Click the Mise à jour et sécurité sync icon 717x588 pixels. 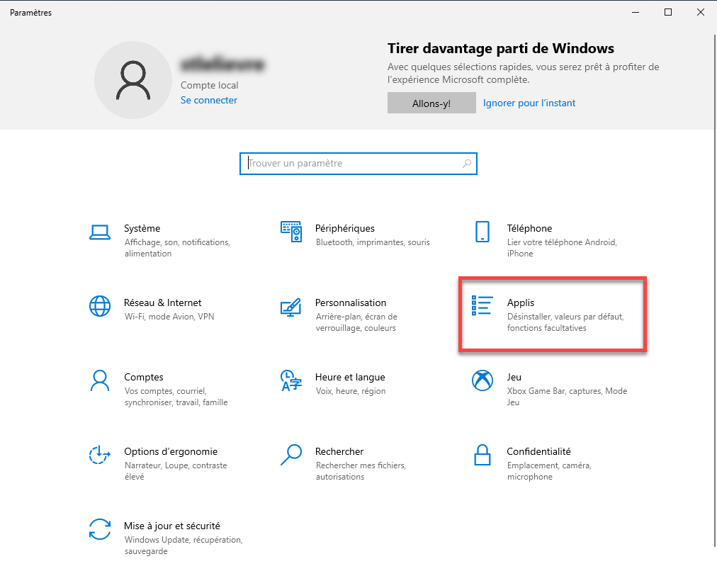point(100,529)
